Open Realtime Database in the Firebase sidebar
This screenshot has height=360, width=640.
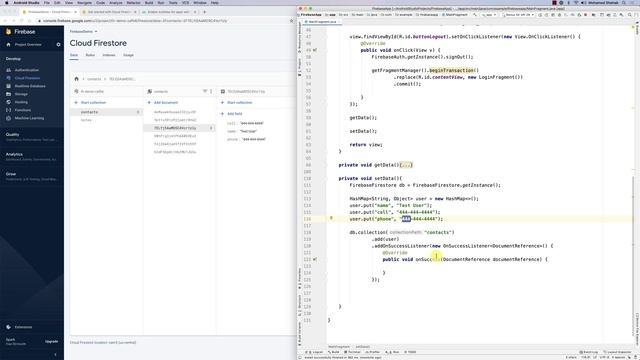pyautogui.click(x=30, y=86)
